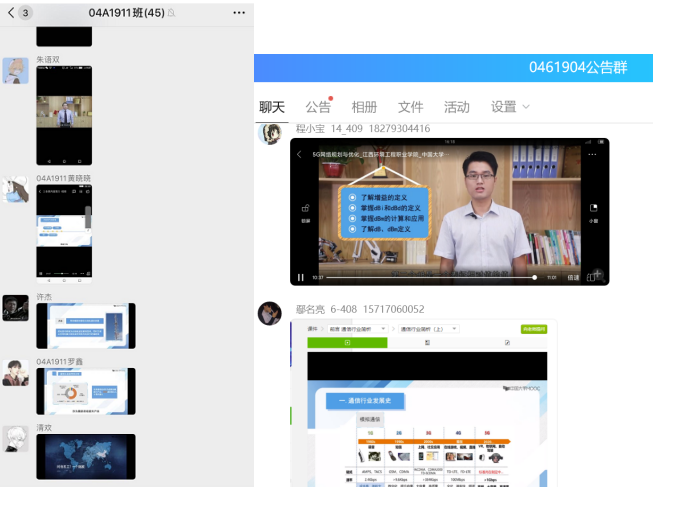Viewport: 684px width, 505px height.
Task: Click 鄢名亮 6-408 sender name
Action: click(360, 309)
